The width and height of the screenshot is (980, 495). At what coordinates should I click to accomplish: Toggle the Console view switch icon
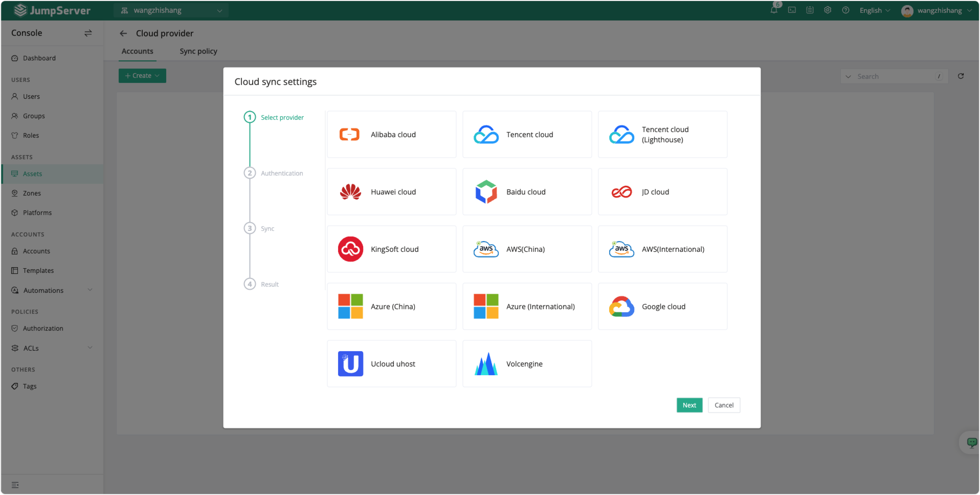[x=88, y=33]
